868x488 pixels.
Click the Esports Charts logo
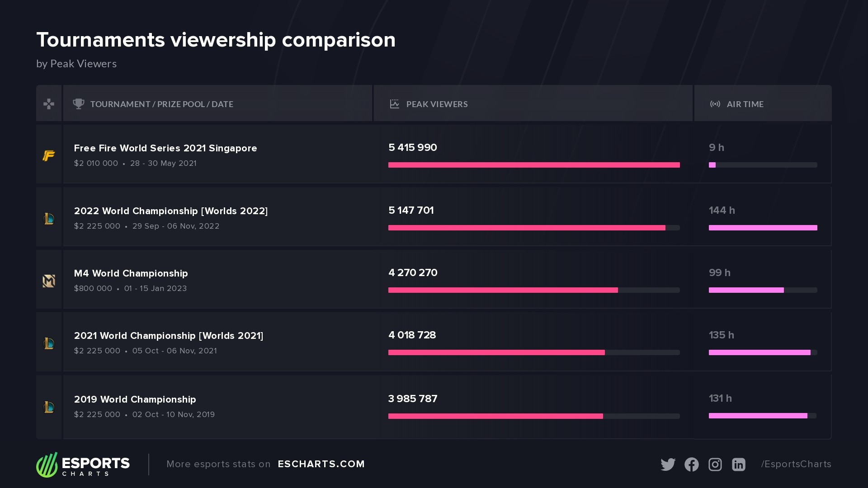coord(83,465)
